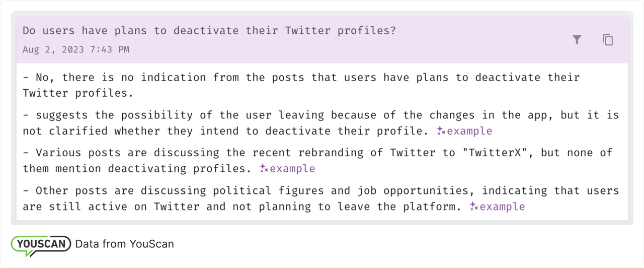Open example link for TwitterX rebranding posts
Image resolution: width=644 pixels, height=268 pixels.
(x=292, y=169)
